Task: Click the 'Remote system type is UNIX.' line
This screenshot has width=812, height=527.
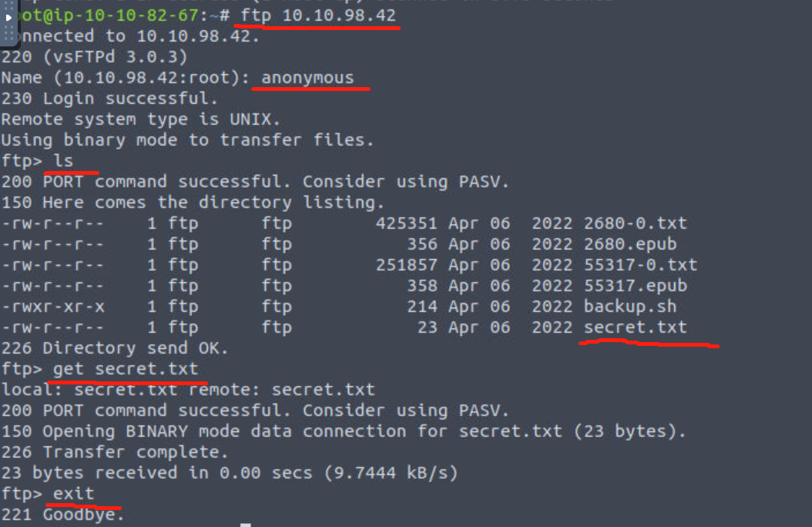Action: 141,119
